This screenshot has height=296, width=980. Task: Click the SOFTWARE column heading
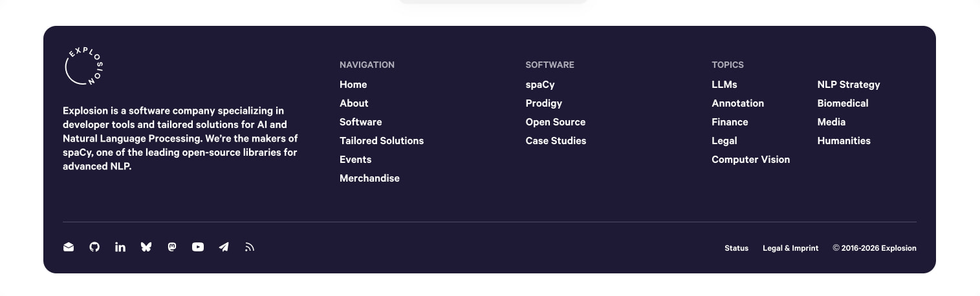point(550,65)
